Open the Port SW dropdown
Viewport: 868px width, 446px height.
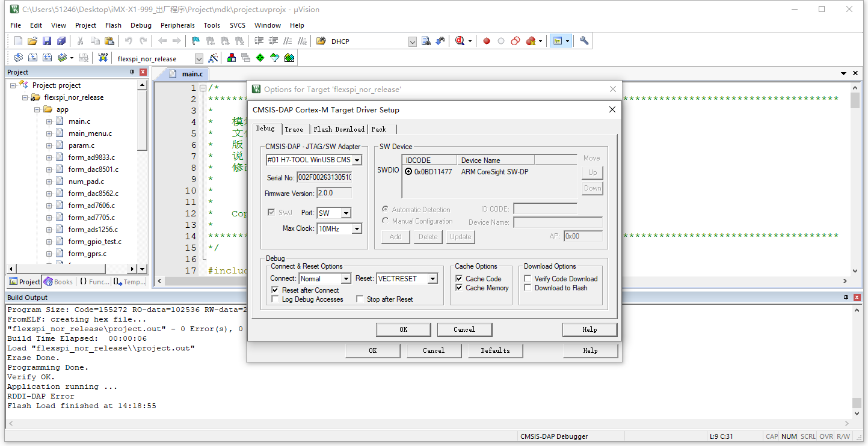tap(346, 213)
